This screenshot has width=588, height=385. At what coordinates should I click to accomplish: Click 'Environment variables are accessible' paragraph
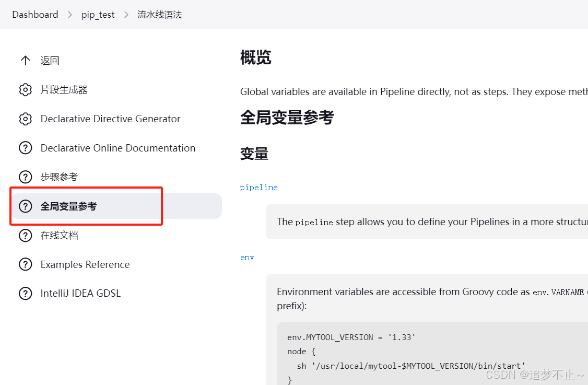pos(432,299)
